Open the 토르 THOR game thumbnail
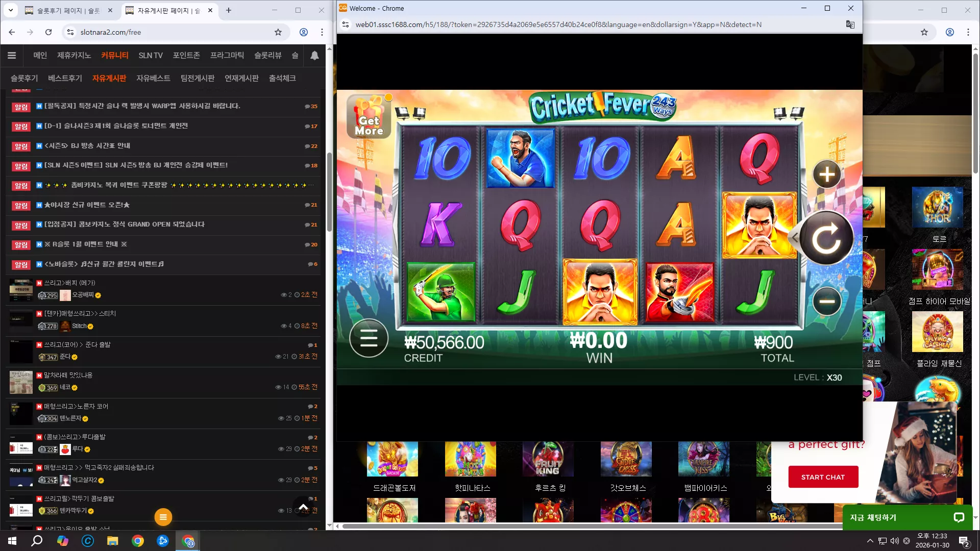This screenshot has height=551, width=980. 937,207
